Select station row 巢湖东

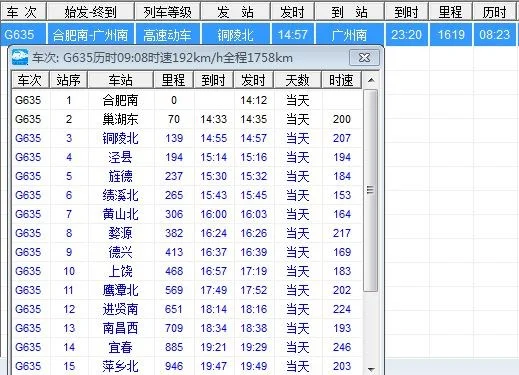[187, 119]
